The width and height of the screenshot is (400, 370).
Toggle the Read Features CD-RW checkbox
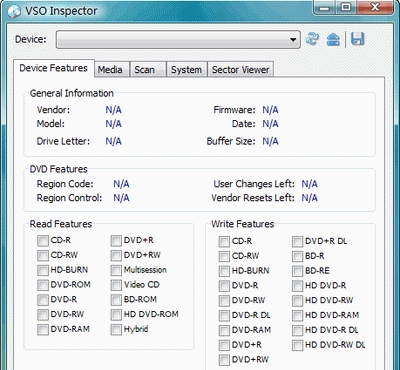(x=42, y=256)
